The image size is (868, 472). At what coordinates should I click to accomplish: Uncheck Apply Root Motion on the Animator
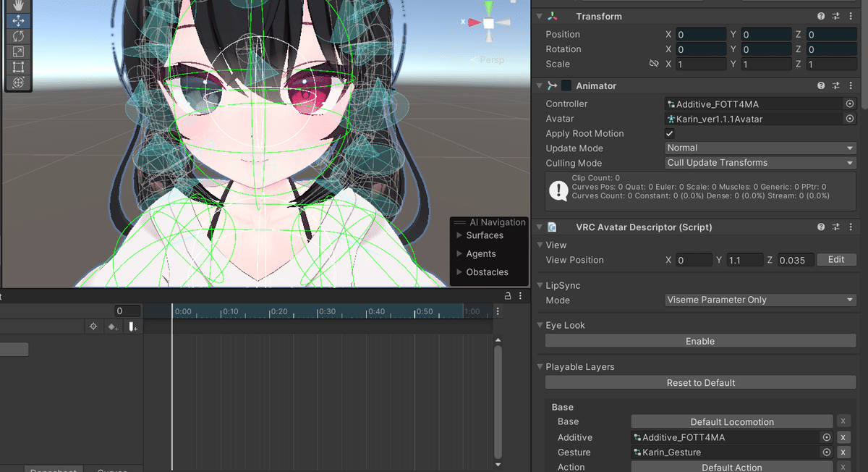pyautogui.click(x=669, y=133)
